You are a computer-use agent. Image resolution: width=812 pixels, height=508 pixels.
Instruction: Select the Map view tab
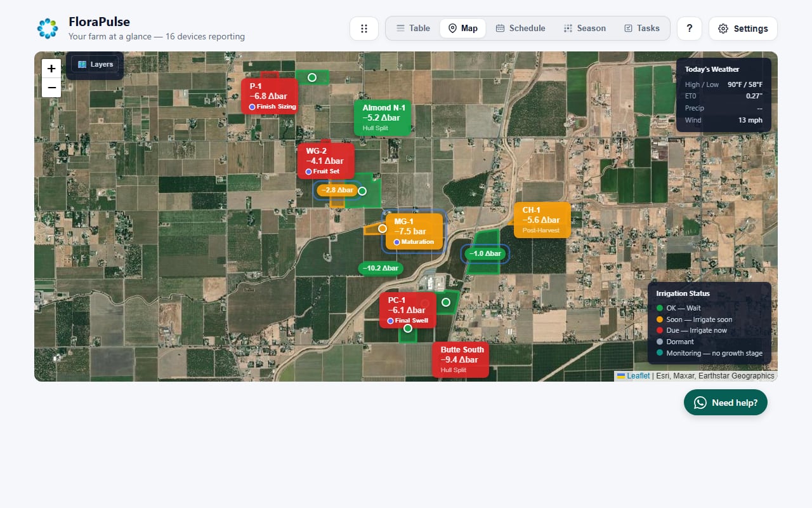point(462,29)
